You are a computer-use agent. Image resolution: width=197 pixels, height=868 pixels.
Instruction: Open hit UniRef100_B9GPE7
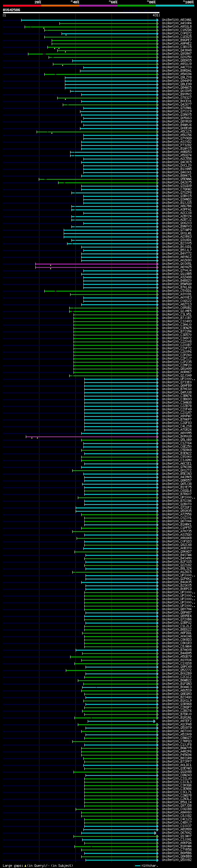point(177,40)
